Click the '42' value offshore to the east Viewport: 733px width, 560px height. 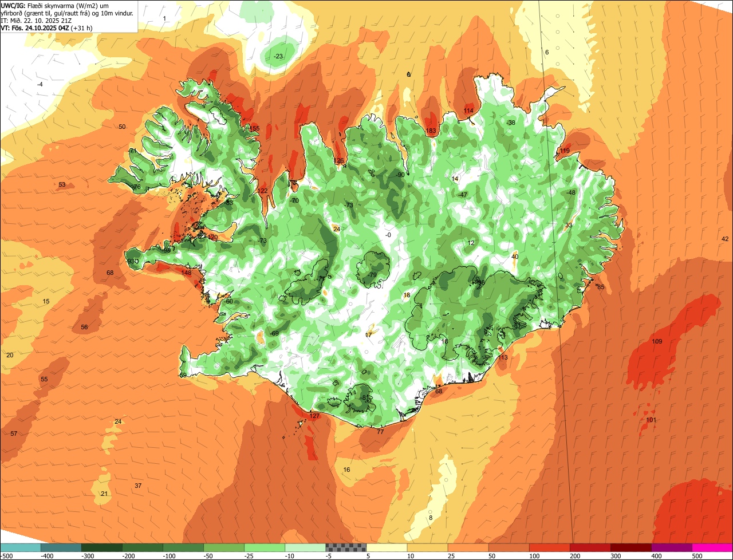coord(725,239)
